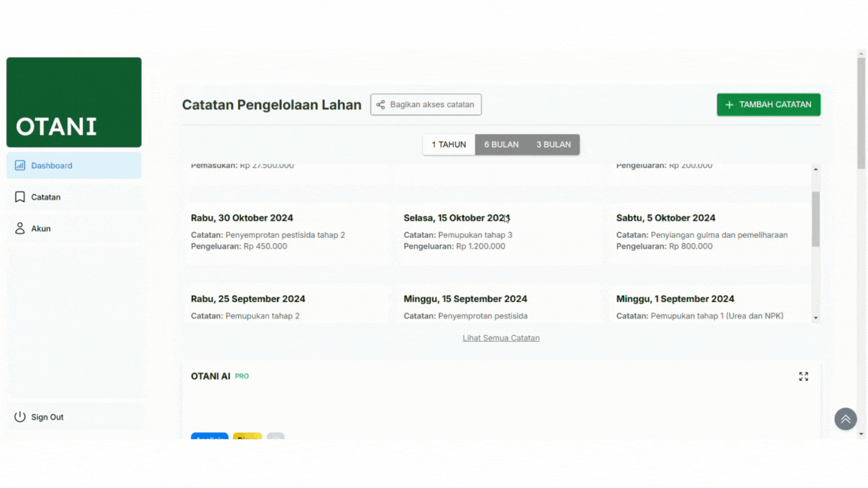Click the OTANI green logo
Image resolution: width=868 pixels, height=488 pixels.
tap(74, 102)
